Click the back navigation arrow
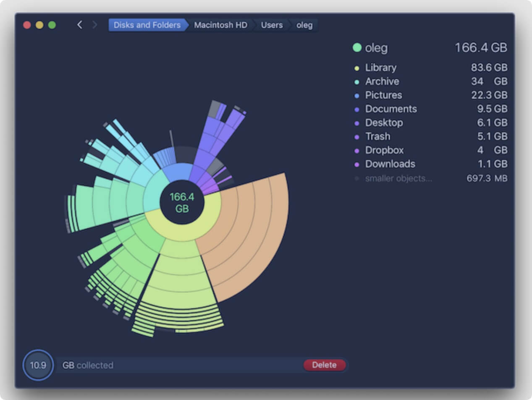 79,25
